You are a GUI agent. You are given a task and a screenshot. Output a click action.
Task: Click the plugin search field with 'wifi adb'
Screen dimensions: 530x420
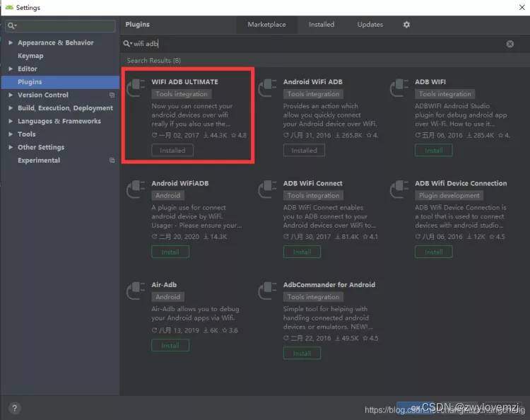point(318,44)
